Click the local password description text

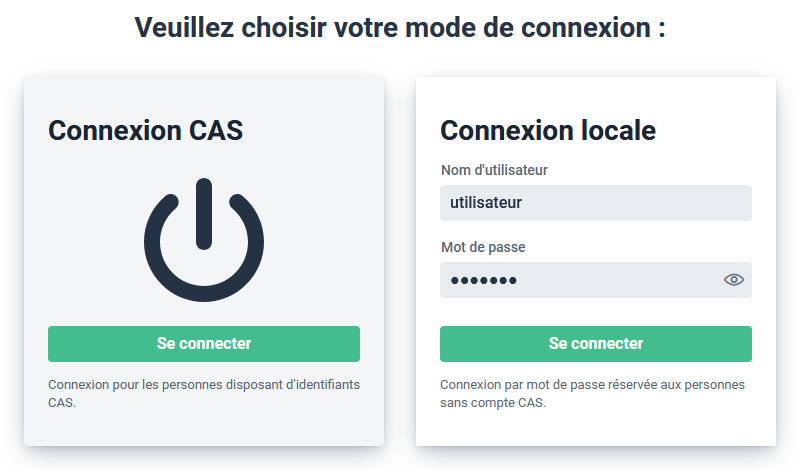pos(592,393)
